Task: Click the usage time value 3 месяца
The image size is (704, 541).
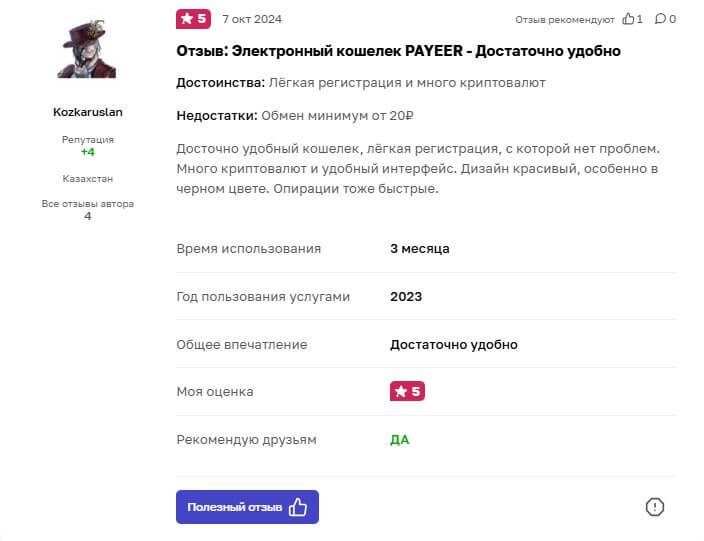Action: tap(419, 249)
